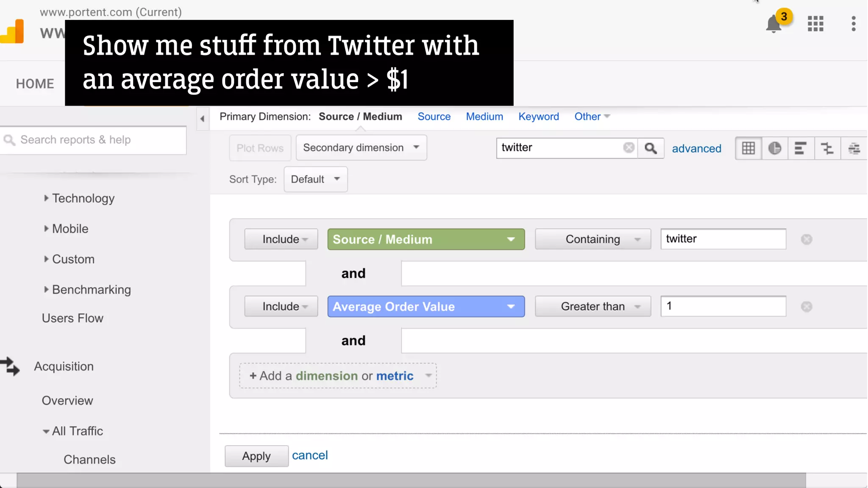This screenshot has width=868, height=488.
Task: Run search with magnifier button
Action: pyautogui.click(x=651, y=148)
